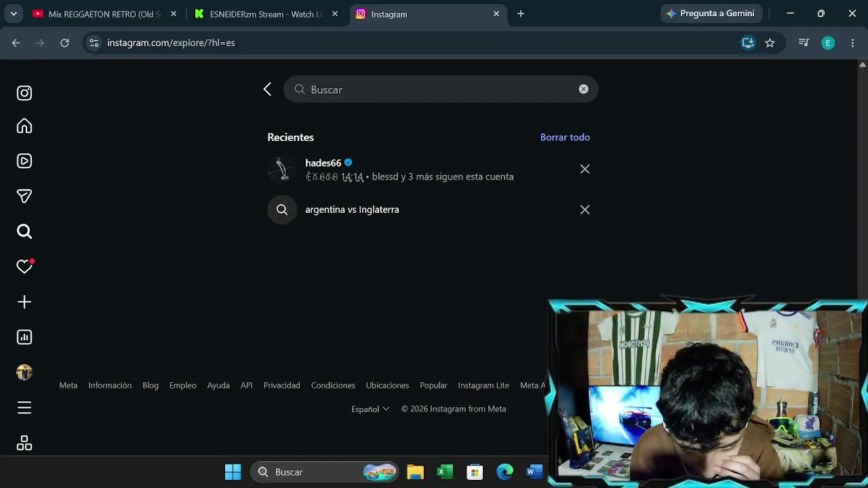Close the Mix REGGAETON RETRO tab

pos(174,14)
